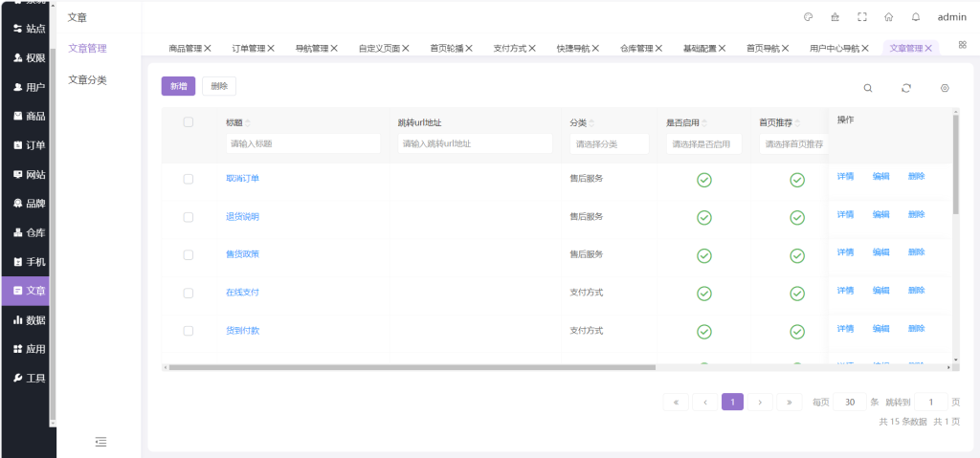Toggle fullscreen mode icon

pyautogui.click(x=862, y=17)
